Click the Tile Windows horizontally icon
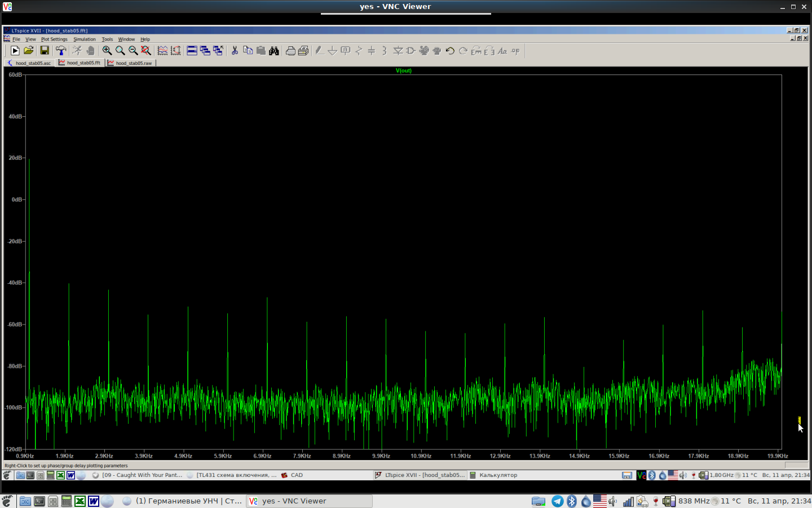Viewport: 812px width, 508px height. click(x=192, y=51)
